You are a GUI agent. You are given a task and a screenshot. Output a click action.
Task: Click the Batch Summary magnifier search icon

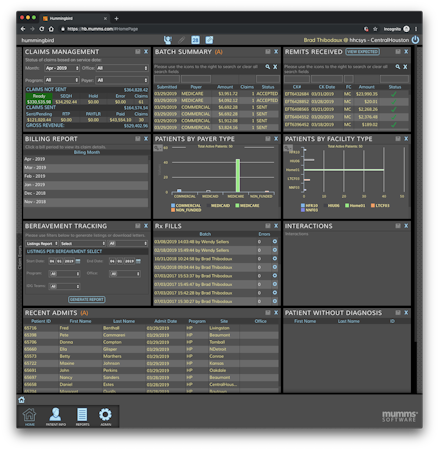tap(267, 67)
